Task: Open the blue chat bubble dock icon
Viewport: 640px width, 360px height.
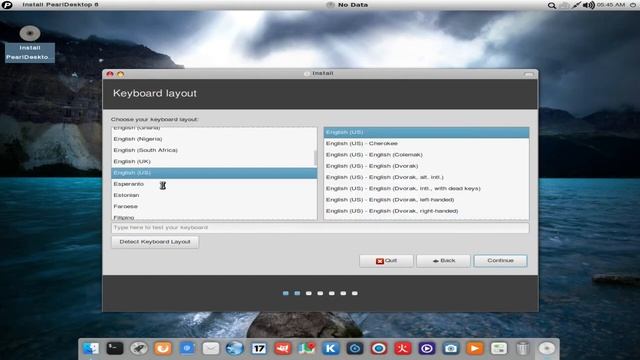Action: coord(187,348)
